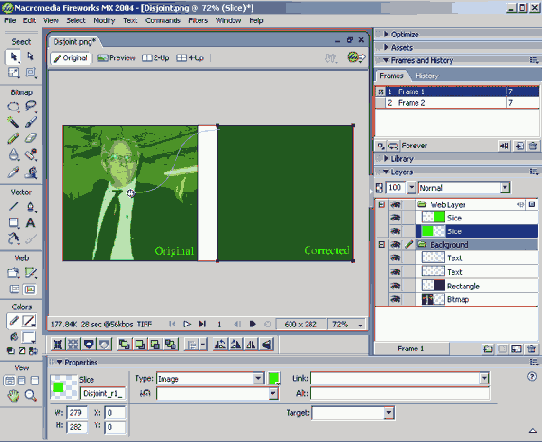Select the Scale tool

click(13, 73)
